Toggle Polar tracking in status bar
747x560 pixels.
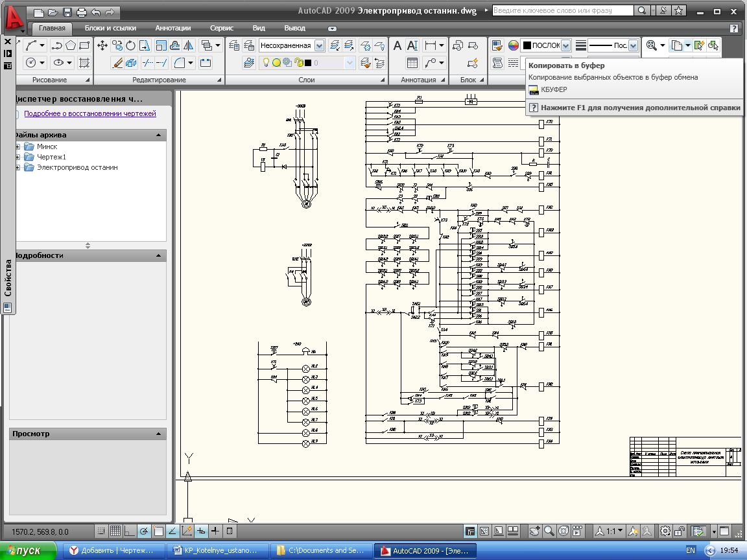pyautogui.click(x=144, y=531)
